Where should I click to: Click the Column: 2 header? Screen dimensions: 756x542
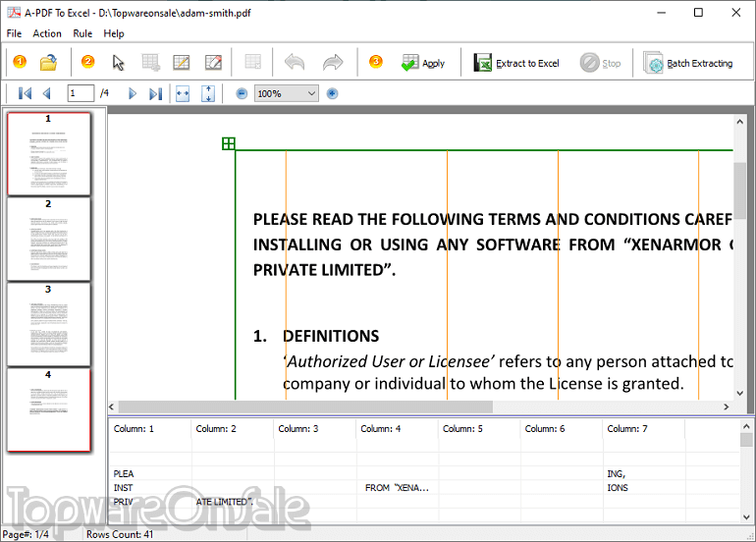(x=233, y=429)
